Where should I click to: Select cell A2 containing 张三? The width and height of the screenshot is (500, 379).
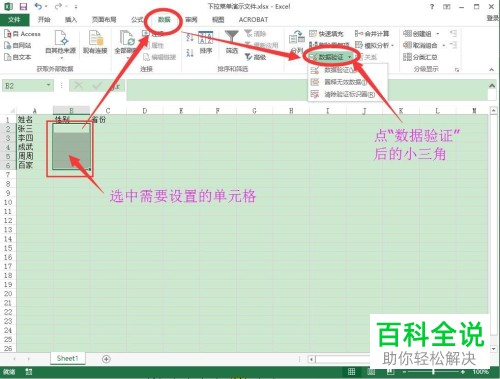[x=35, y=129]
